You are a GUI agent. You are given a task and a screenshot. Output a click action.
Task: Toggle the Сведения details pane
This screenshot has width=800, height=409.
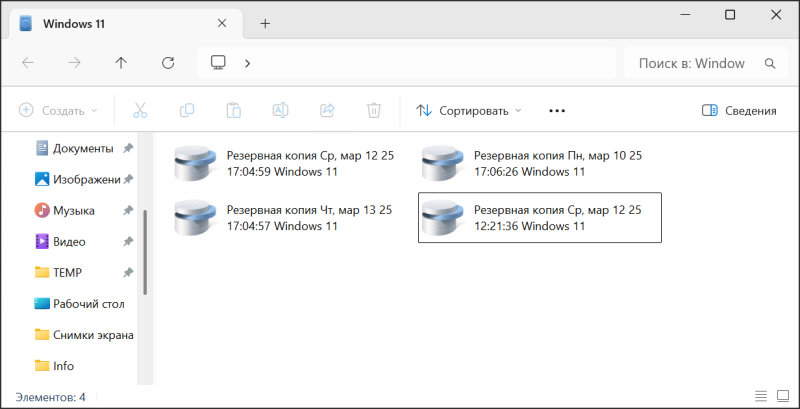739,111
